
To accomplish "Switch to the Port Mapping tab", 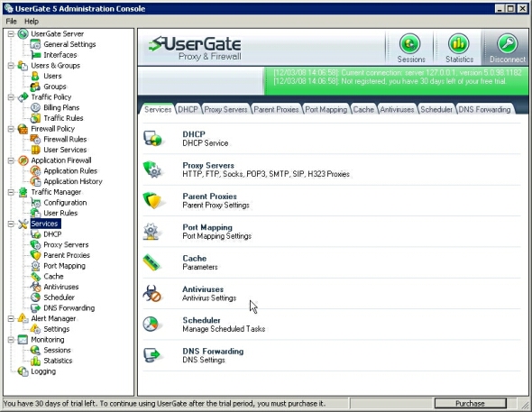I will [326, 109].
